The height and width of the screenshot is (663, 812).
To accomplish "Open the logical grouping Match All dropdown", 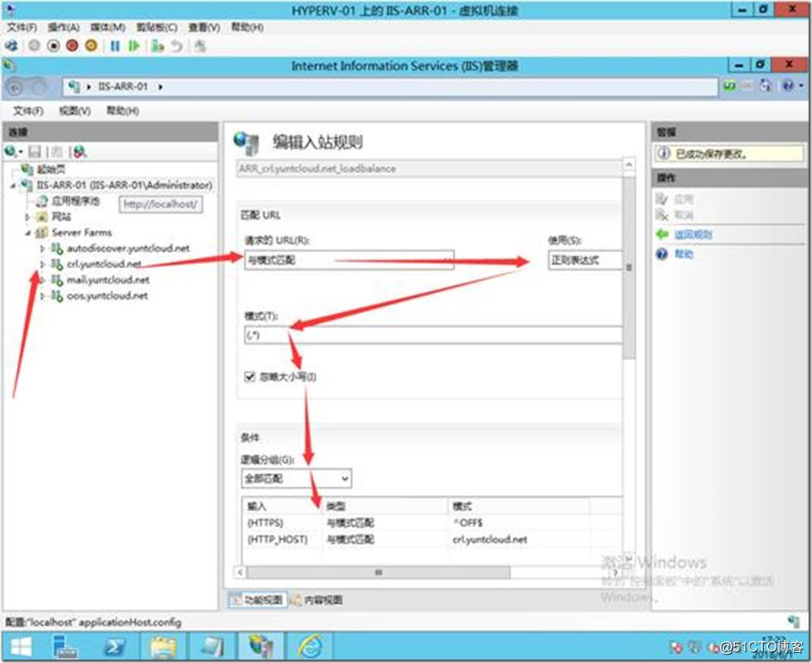I will tap(296, 479).
